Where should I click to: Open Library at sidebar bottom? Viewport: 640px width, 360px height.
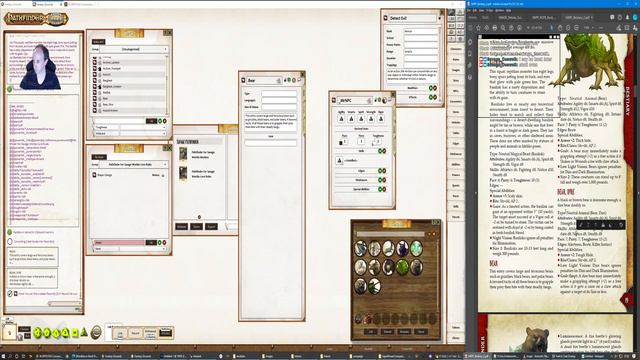pos(456,338)
